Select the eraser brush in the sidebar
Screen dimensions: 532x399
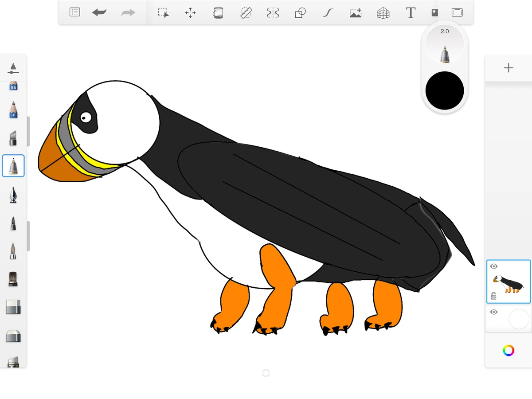click(13, 307)
